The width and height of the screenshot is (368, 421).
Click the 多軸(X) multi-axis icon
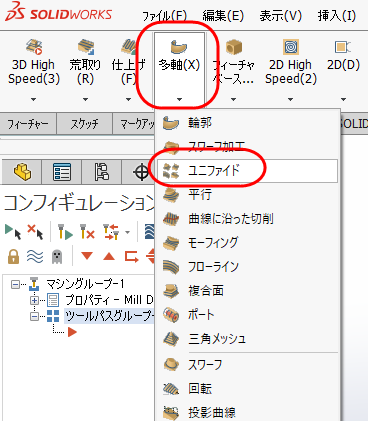tap(179, 47)
